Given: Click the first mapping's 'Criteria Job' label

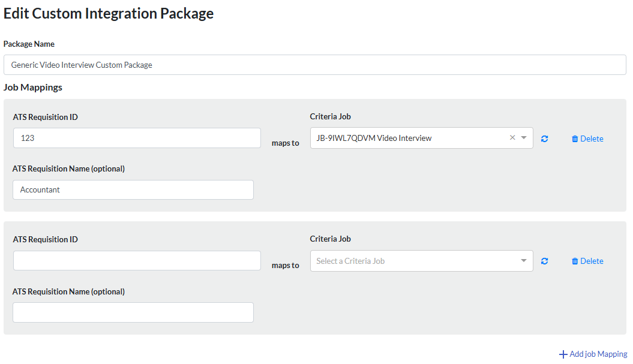Looking at the screenshot, I should click(x=330, y=116).
